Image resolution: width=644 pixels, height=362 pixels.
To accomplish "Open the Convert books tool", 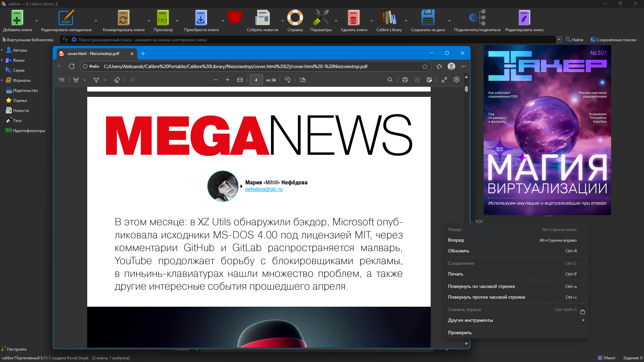I will pos(123,18).
